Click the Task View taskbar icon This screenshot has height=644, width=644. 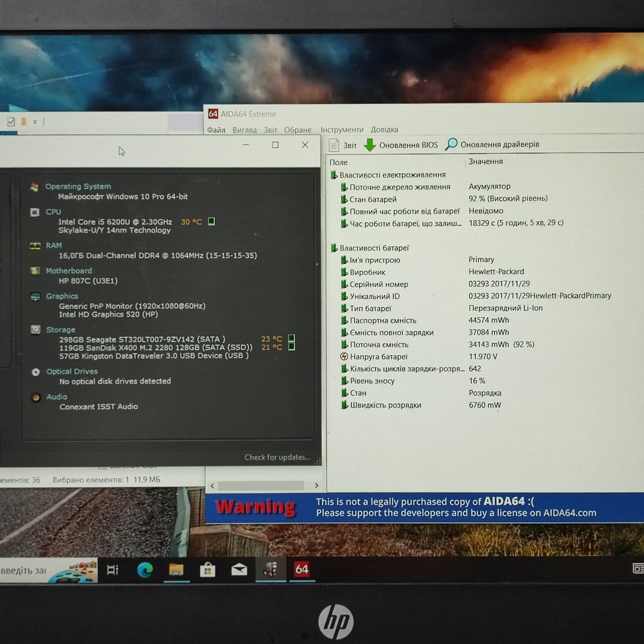coord(113,570)
